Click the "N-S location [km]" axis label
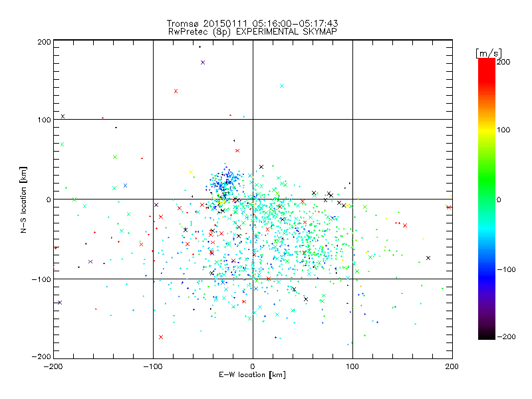The height and width of the screenshot is (399, 532). coord(23,200)
